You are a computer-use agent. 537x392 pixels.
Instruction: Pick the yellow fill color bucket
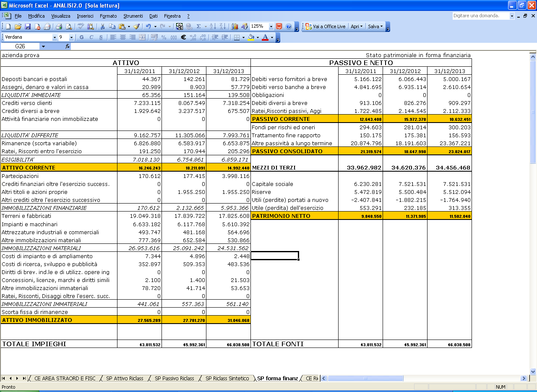(x=251, y=37)
